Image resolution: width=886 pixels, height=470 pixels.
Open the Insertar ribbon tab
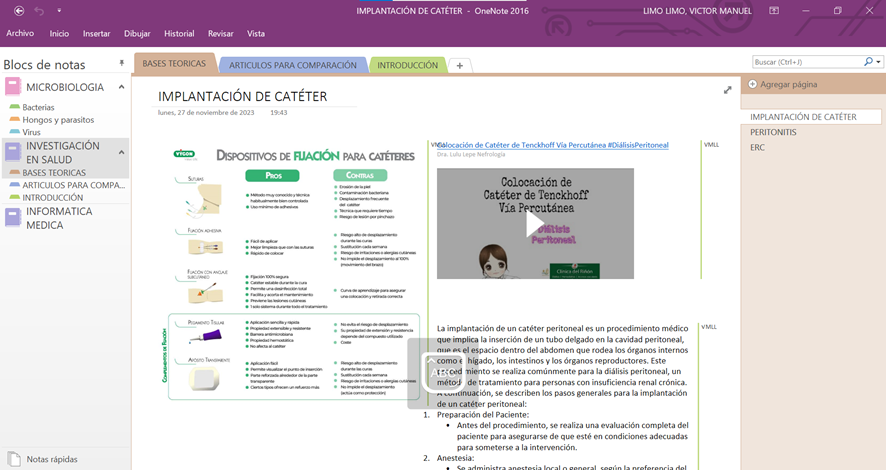point(96,33)
